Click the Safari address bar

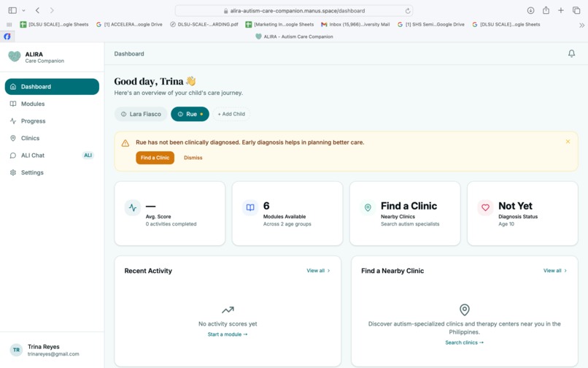[x=294, y=11]
